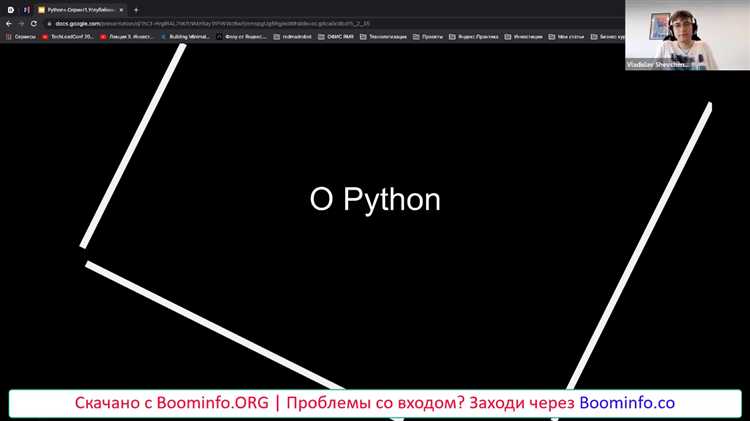The image size is (750, 421).
Task: Open the Флоу от Яндекс bookmark
Action: (x=242, y=36)
